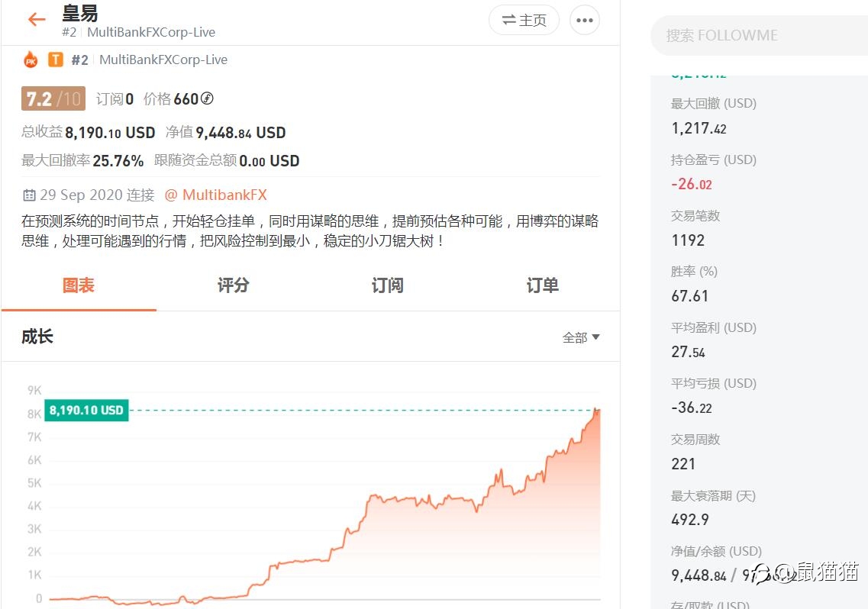Click the 9K y-axis label on chart
Screen dimensions: 868x609
click(x=34, y=390)
